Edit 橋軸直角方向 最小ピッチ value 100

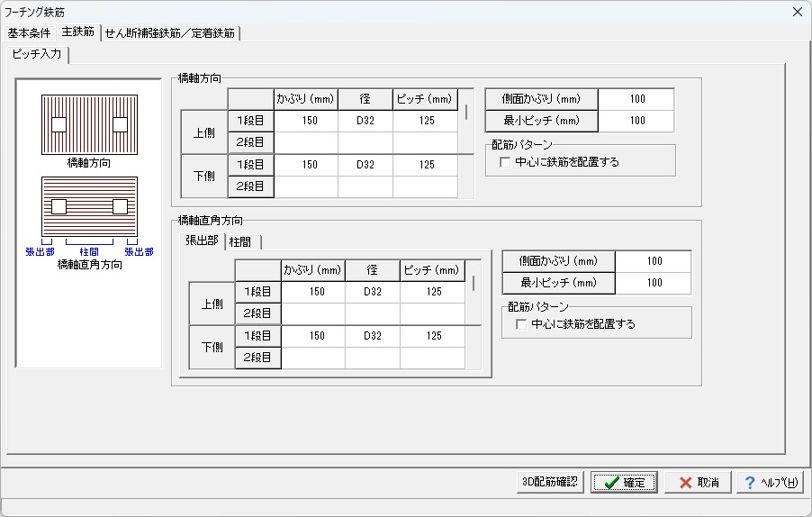pyautogui.click(x=654, y=283)
